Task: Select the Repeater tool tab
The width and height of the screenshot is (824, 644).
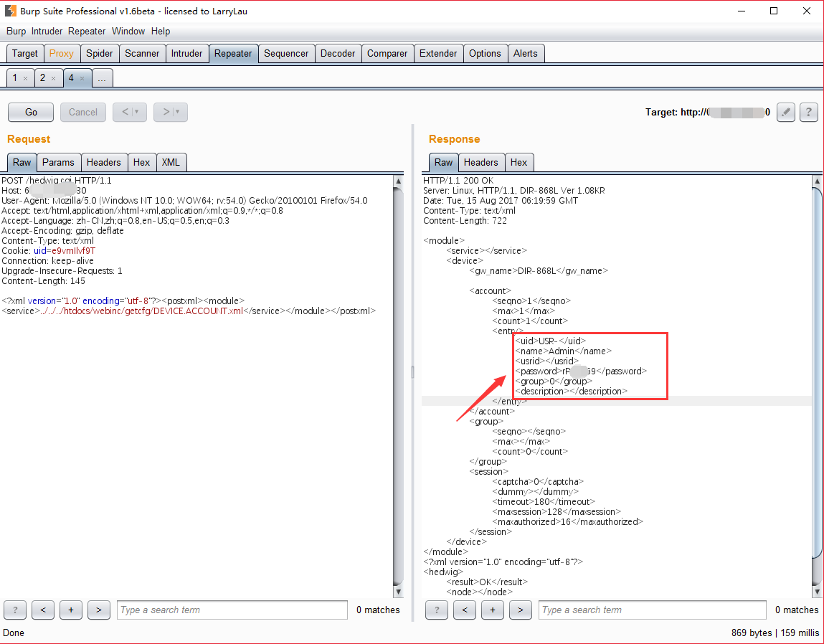Action: click(x=233, y=54)
